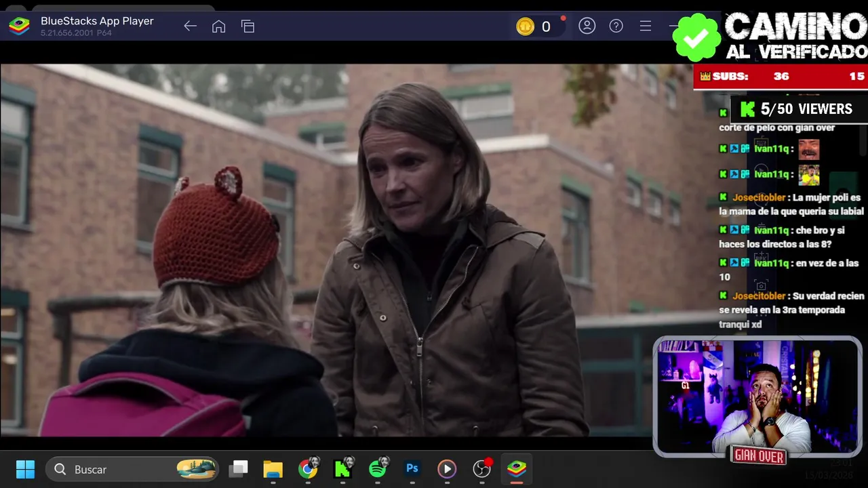
Task: Open File Explorer from taskbar
Action: 273,469
